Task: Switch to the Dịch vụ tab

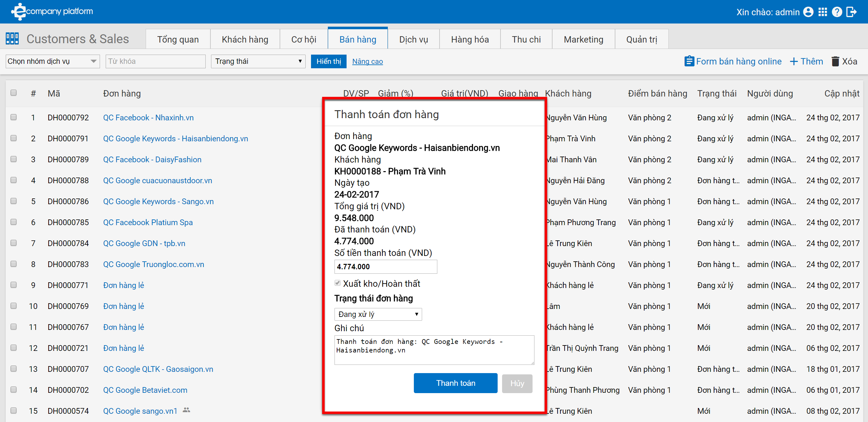Action: pos(414,39)
